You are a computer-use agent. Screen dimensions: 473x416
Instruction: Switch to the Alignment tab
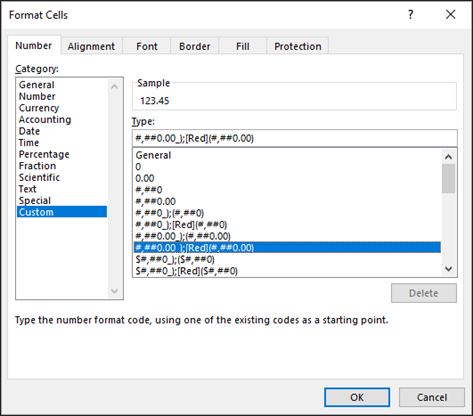point(91,46)
